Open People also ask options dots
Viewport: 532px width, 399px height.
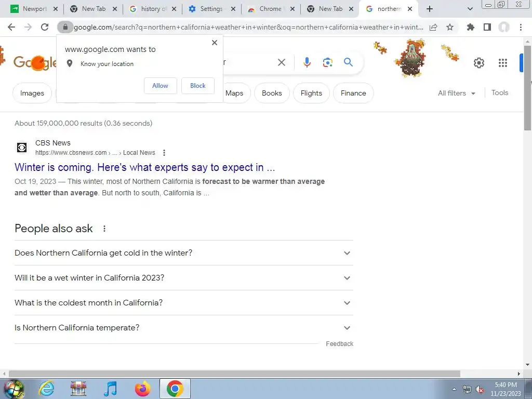pyautogui.click(x=104, y=229)
